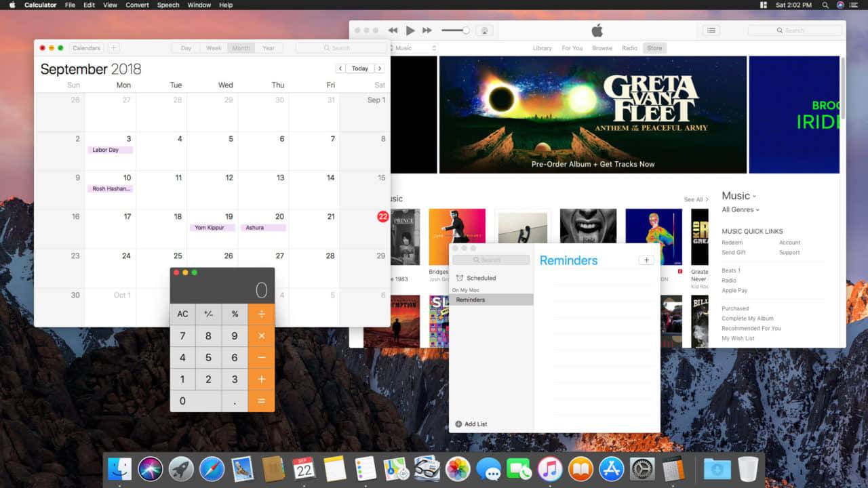Open the iBooks icon in the Dock
This screenshot has height=488, width=868.
pos(580,469)
